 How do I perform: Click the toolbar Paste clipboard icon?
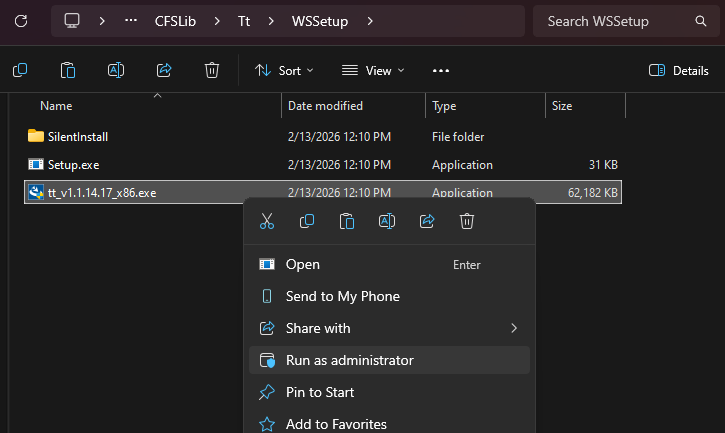coord(68,70)
